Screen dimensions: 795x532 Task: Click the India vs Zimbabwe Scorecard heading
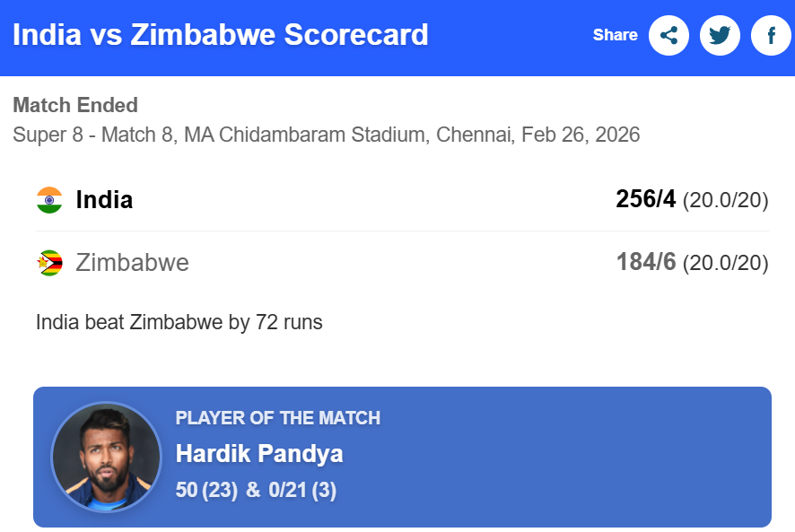(x=221, y=36)
